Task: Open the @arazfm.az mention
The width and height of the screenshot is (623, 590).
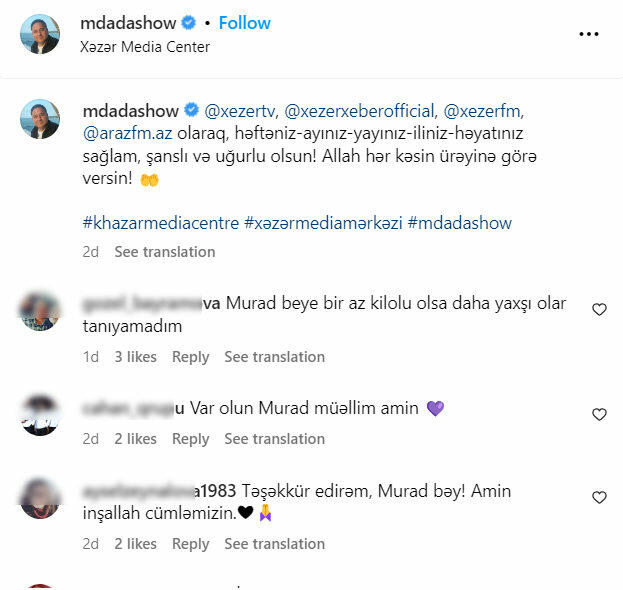Action: [x=128, y=133]
